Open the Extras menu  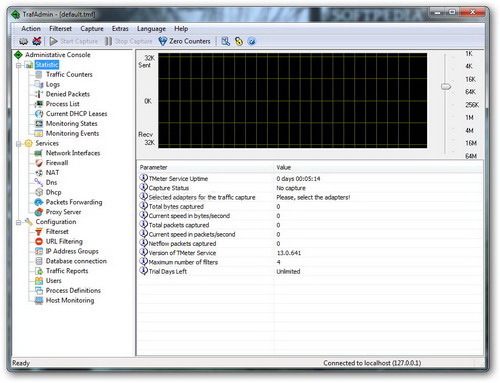pos(120,29)
